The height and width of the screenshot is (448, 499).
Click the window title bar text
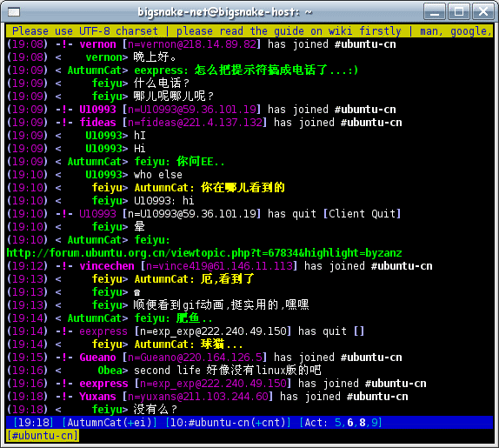click(x=224, y=12)
